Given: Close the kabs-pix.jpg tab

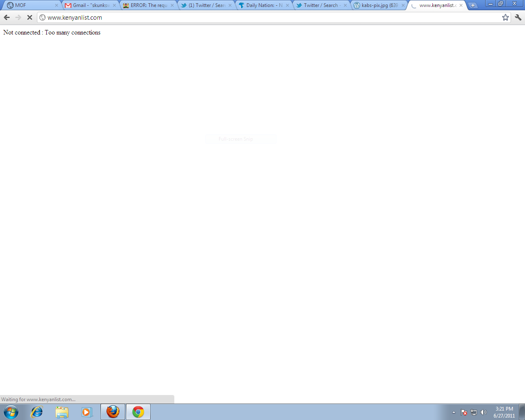Looking at the screenshot, I should coord(403,5).
